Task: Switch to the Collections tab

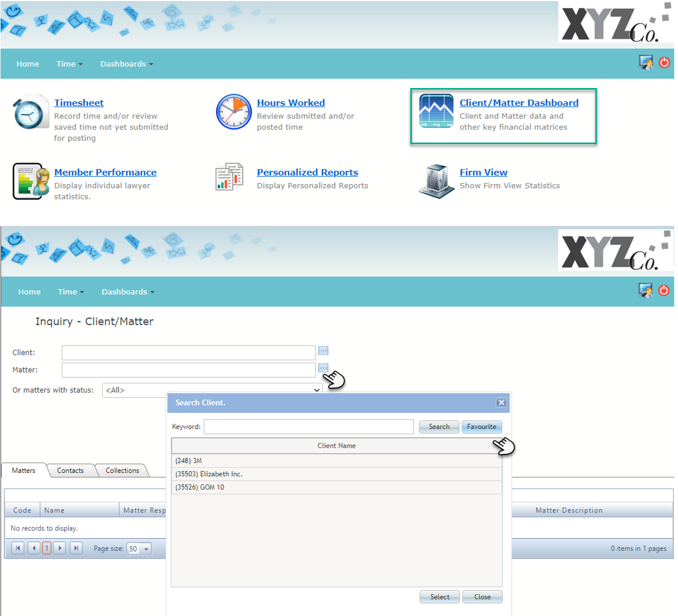Action: (123, 471)
